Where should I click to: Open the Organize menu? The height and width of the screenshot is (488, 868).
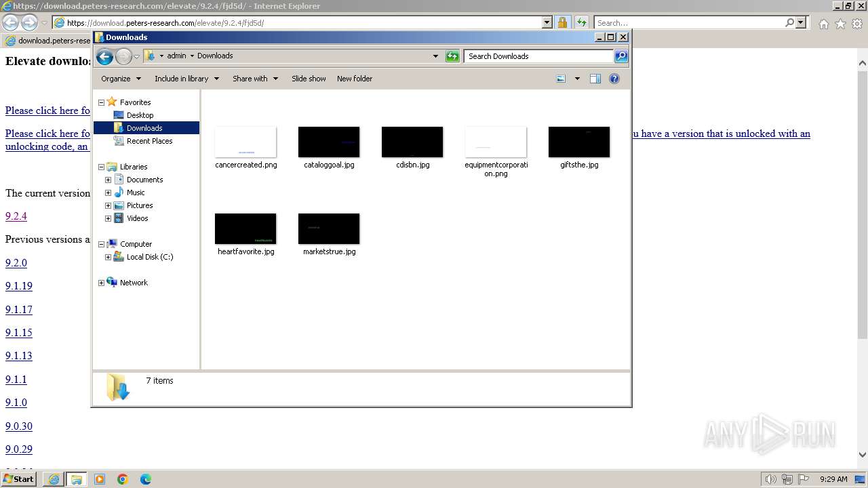click(121, 79)
